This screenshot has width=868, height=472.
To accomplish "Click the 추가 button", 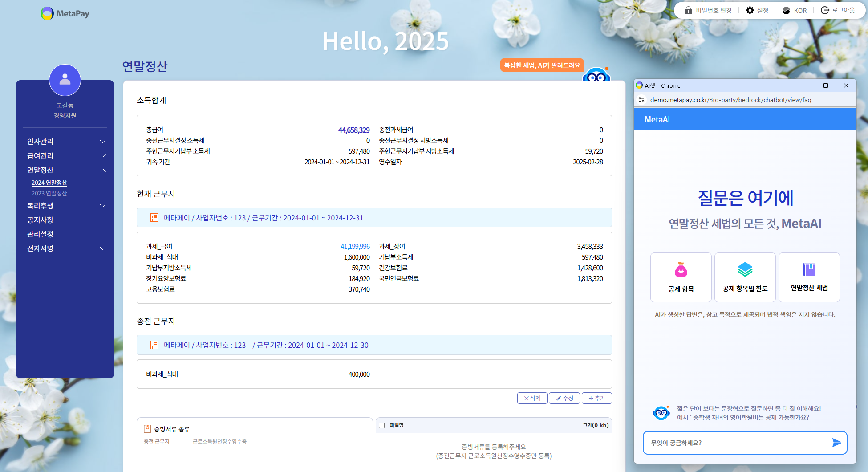I will point(597,398).
